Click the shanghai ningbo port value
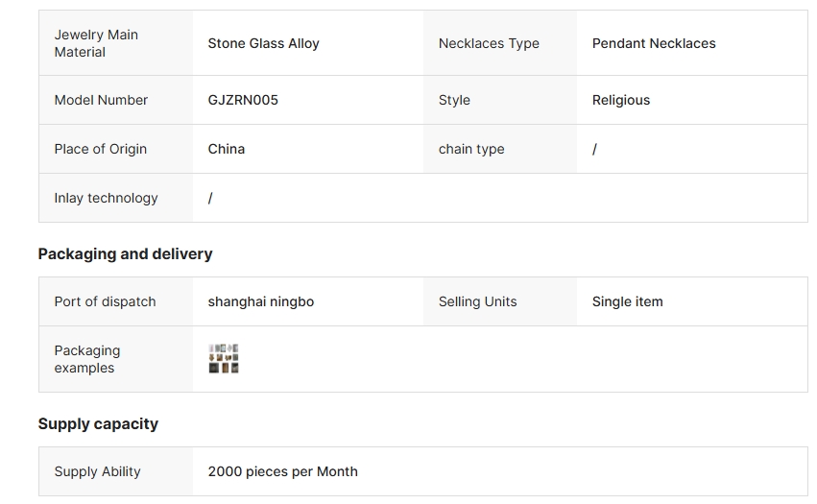Image resolution: width=817 pixels, height=504 pixels. pyautogui.click(x=260, y=301)
